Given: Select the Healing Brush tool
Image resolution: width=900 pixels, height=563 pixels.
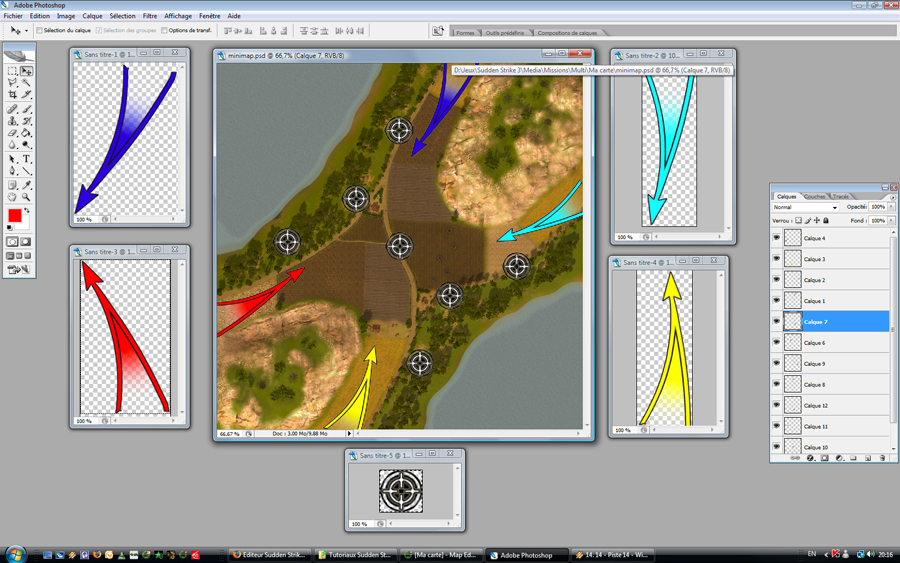Looking at the screenshot, I should pyautogui.click(x=12, y=109).
